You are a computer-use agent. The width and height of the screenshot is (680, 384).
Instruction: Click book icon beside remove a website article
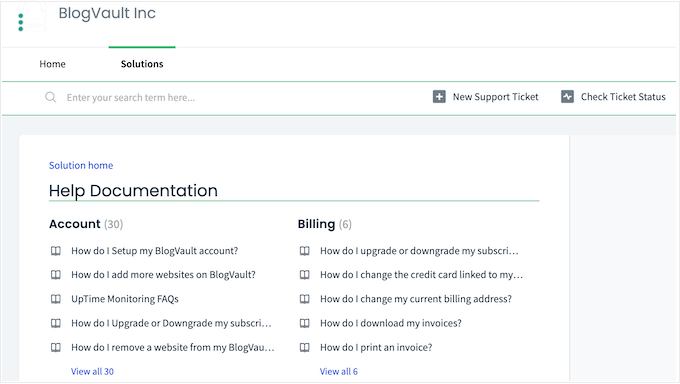pyautogui.click(x=56, y=348)
